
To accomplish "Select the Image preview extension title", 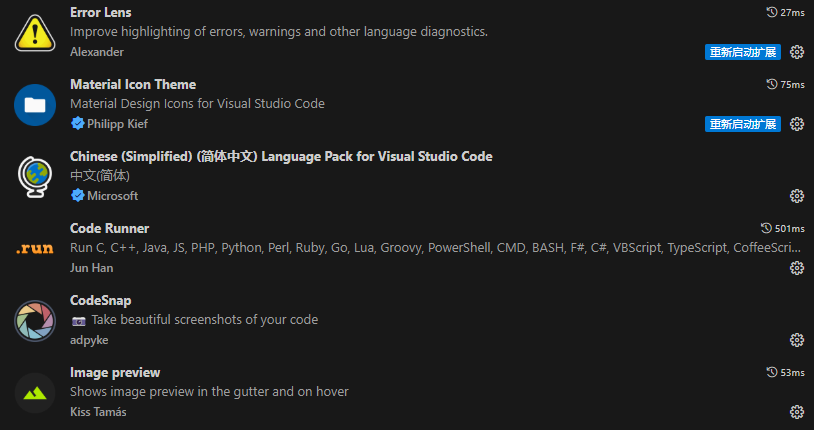I will 115,373.
